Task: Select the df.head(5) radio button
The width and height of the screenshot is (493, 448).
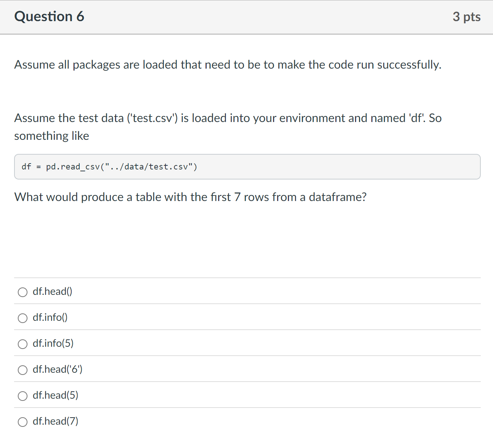Action: coord(23,396)
